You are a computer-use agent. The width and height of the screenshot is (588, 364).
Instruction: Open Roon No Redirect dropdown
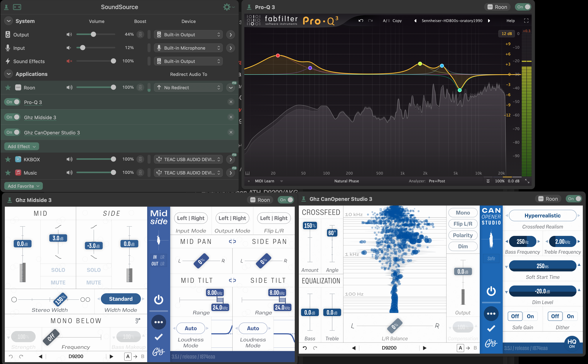pos(188,88)
